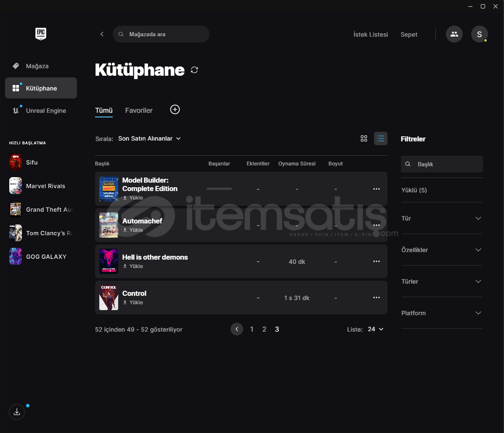
Task: Expand the Türler filter
Action: [442, 281]
